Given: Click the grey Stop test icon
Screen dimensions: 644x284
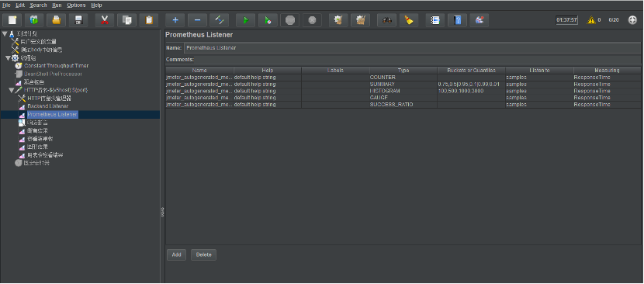Looking at the screenshot, I should click(x=290, y=20).
